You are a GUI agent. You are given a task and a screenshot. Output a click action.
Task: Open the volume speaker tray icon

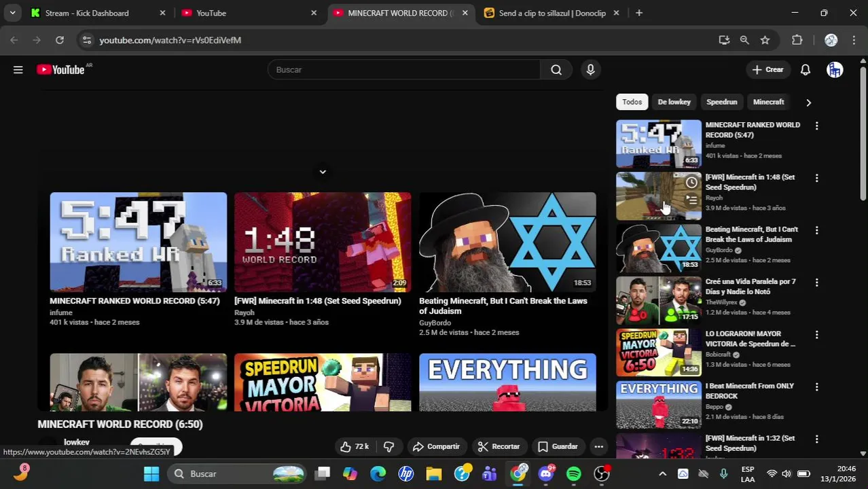point(786,473)
